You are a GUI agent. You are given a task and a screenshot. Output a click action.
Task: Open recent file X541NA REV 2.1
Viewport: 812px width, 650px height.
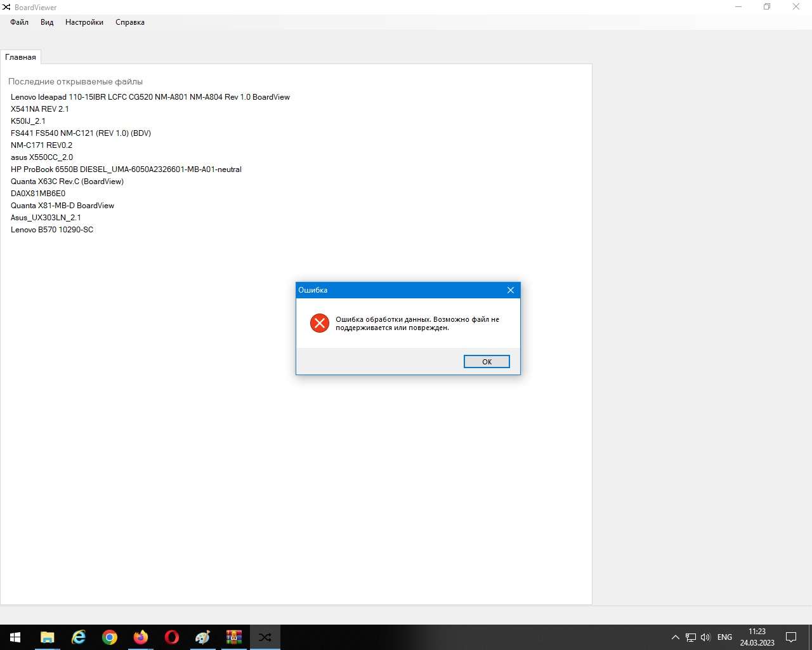[40, 109]
